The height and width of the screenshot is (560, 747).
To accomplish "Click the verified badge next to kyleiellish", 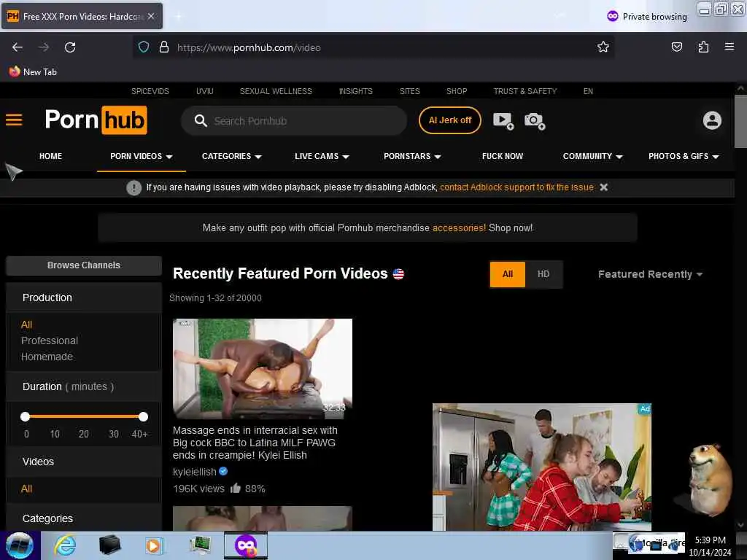I will tap(223, 472).
